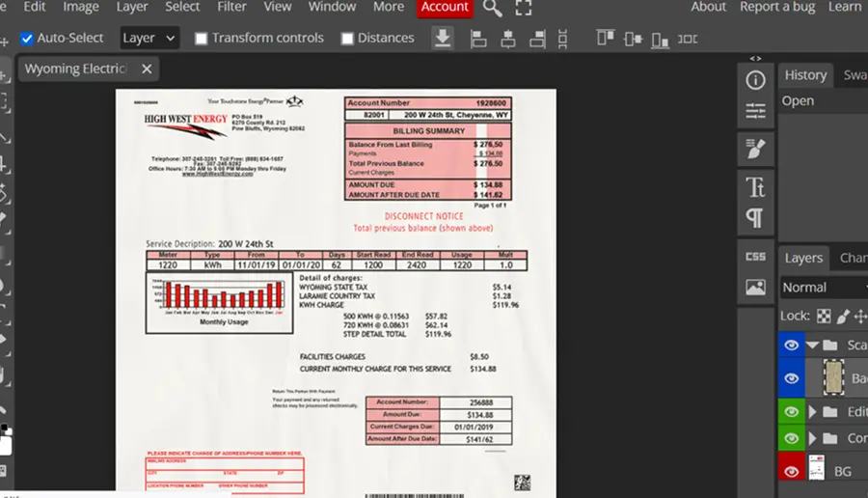Viewport: 868px width, 498px height.
Task: Click the download arrow icon in options bar
Action: (443, 39)
